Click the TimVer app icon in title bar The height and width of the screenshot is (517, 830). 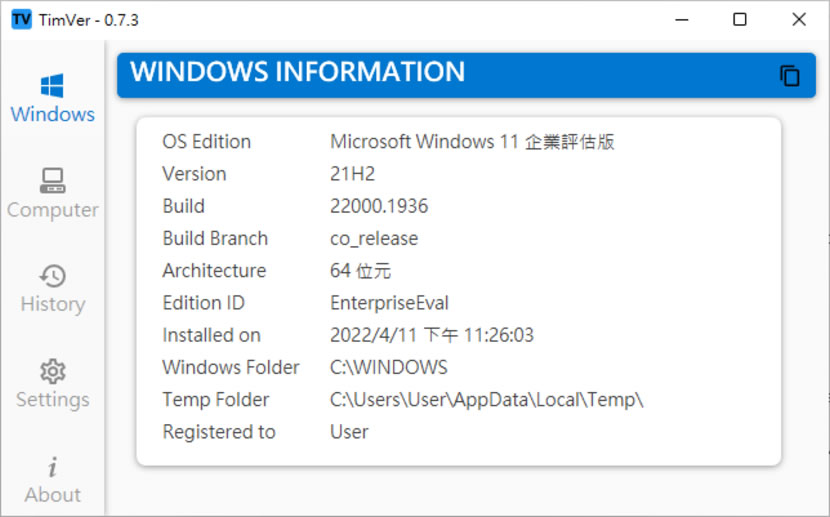pyautogui.click(x=21, y=19)
